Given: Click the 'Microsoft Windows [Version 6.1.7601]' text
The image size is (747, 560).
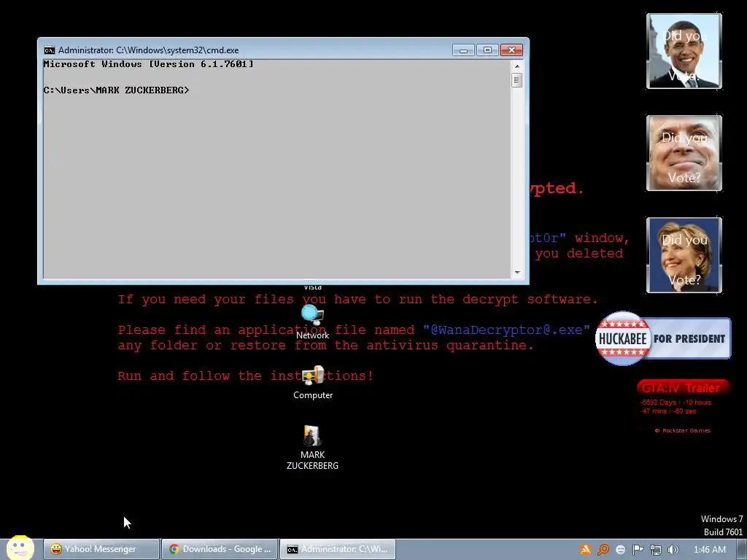Looking at the screenshot, I should click(148, 64).
